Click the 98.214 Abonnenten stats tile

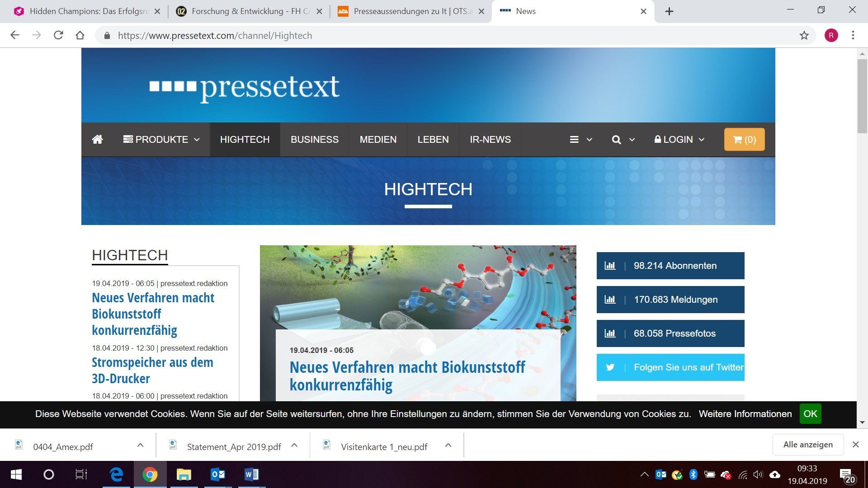(670, 266)
